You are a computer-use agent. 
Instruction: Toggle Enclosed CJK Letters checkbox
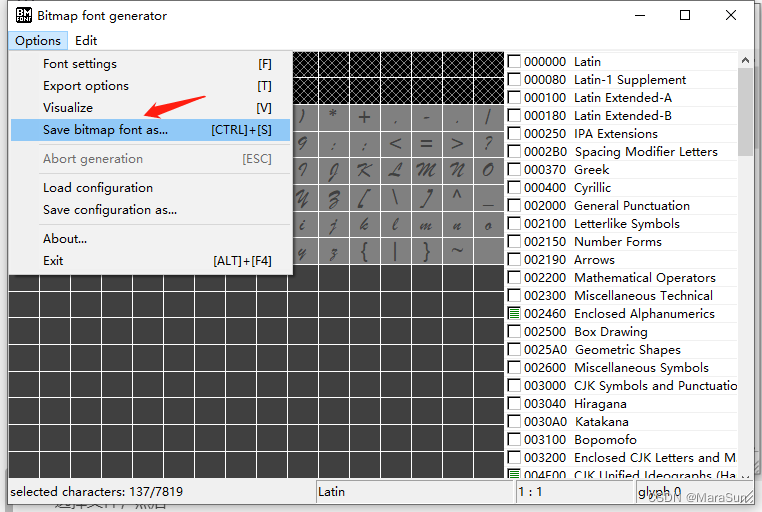(514, 457)
